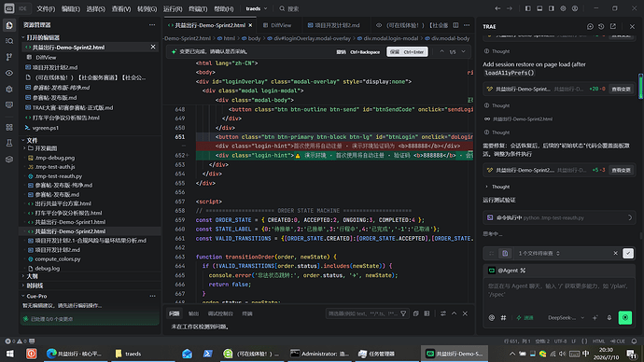Click the @ context icon in chat input

491,317
